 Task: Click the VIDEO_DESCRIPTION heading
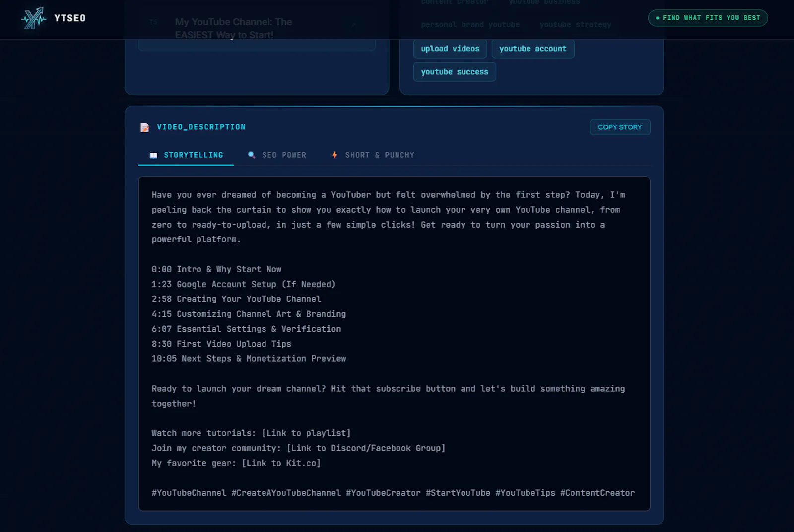click(x=201, y=127)
